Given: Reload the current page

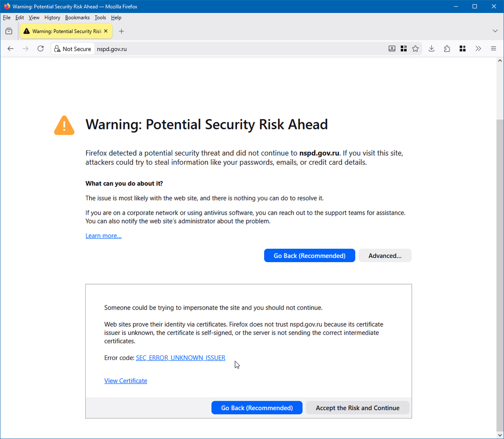Looking at the screenshot, I should click(40, 48).
